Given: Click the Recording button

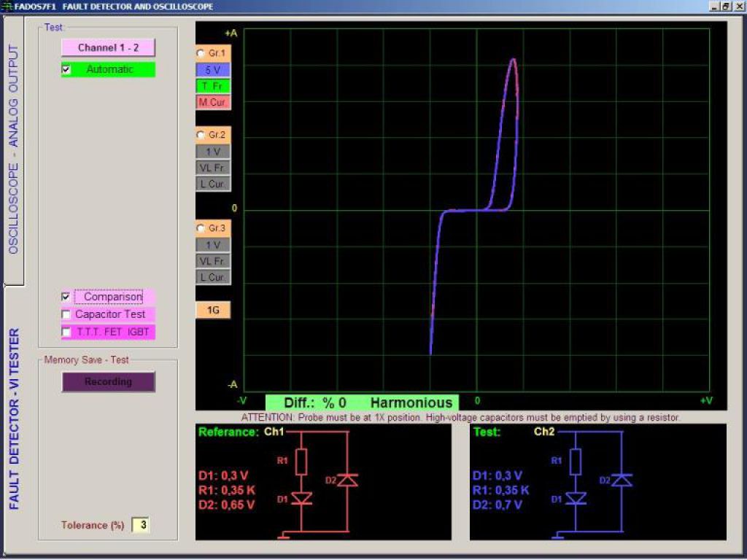Looking at the screenshot, I should pos(108,382).
